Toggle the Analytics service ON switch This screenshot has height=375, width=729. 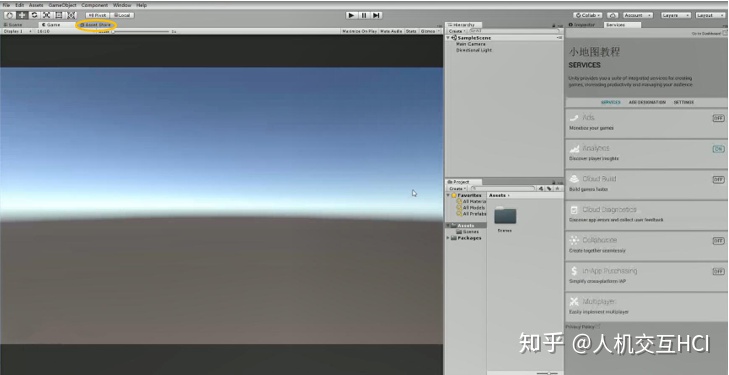718,149
